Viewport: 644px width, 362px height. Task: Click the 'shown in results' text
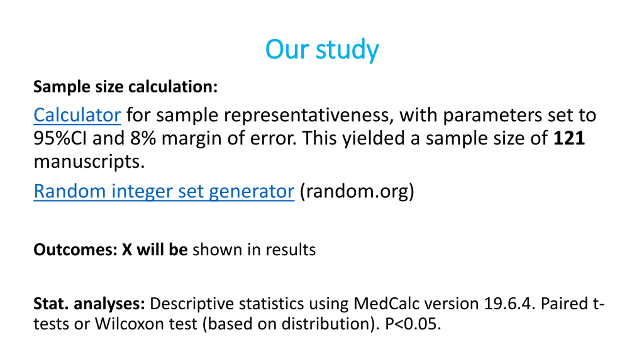click(x=254, y=250)
